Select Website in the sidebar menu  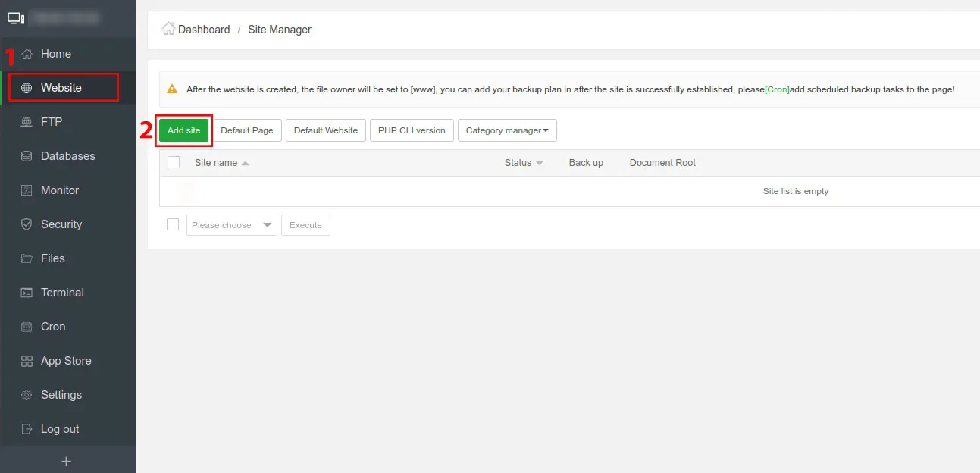pos(61,88)
